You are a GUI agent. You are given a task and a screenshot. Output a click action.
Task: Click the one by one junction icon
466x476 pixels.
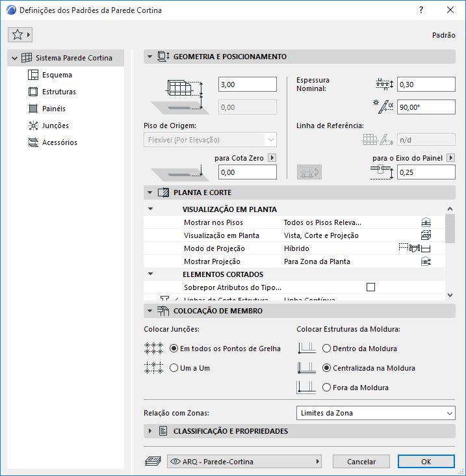click(x=153, y=368)
